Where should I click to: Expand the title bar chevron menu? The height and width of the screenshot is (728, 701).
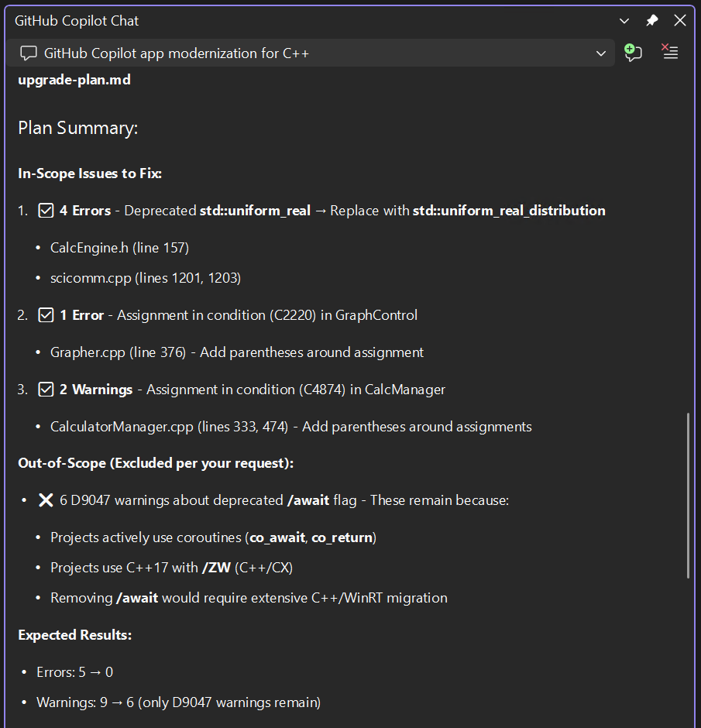[624, 20]
